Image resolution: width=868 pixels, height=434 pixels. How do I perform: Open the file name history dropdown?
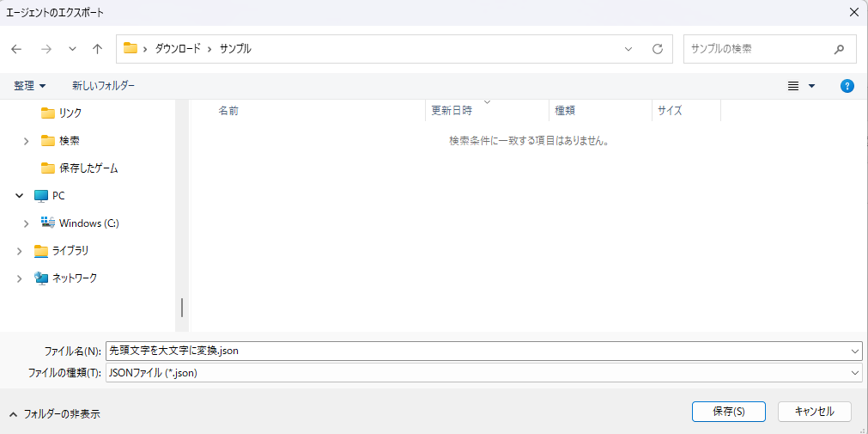[x=857, y=351]
